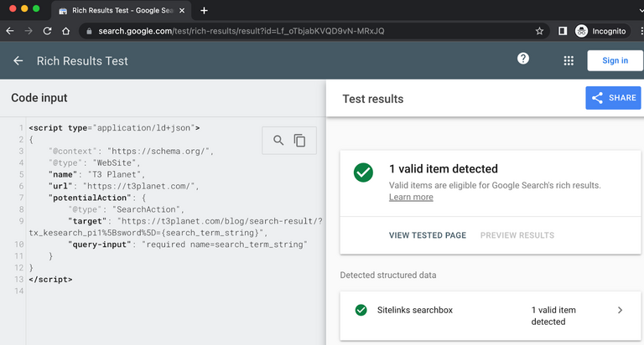Viewport: 644px width, 345px height.
Task: Click the Sign in button
Action: click(x=615, y=60)
